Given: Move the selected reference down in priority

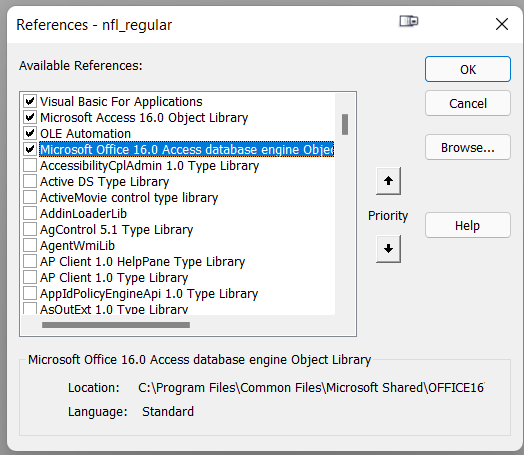Looking at the screenshot, I should click(x=388, y=249).
